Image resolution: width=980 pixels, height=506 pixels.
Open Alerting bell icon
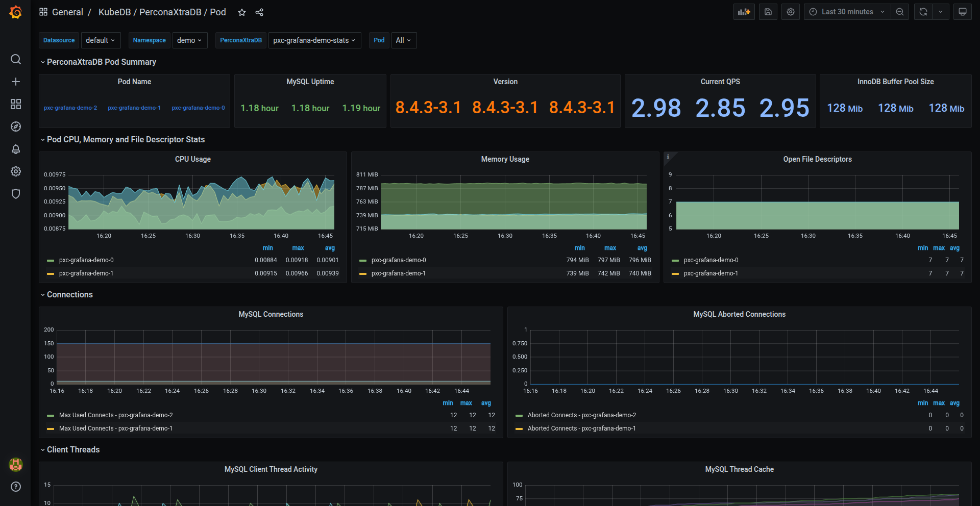(16, 149)
